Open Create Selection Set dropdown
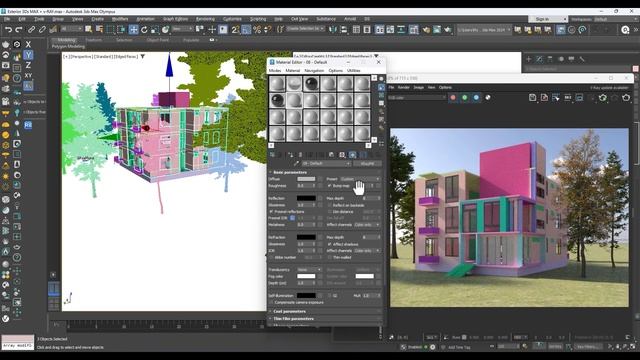Viewport: 640px width, 360px height. [x=305, y=29]
